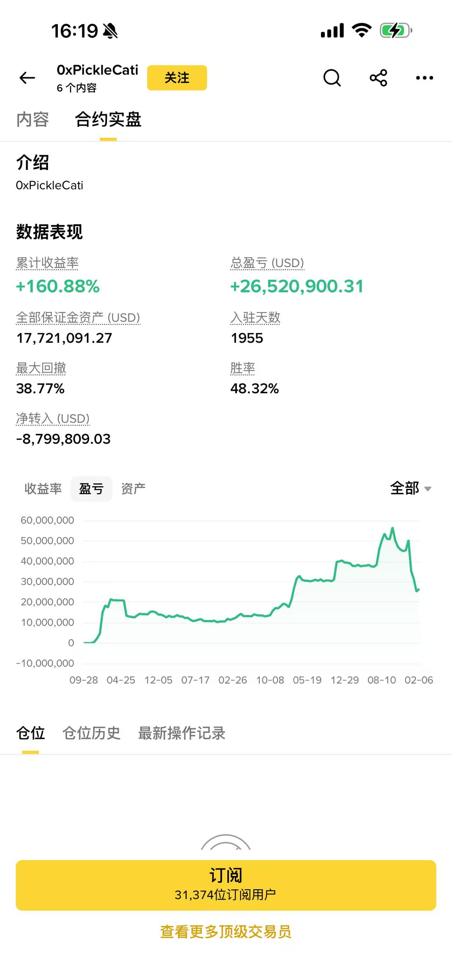Tap the 累计收益率 label for explanation
The width and height of the screenshot is (452, 980).
[x=47, y=263]
